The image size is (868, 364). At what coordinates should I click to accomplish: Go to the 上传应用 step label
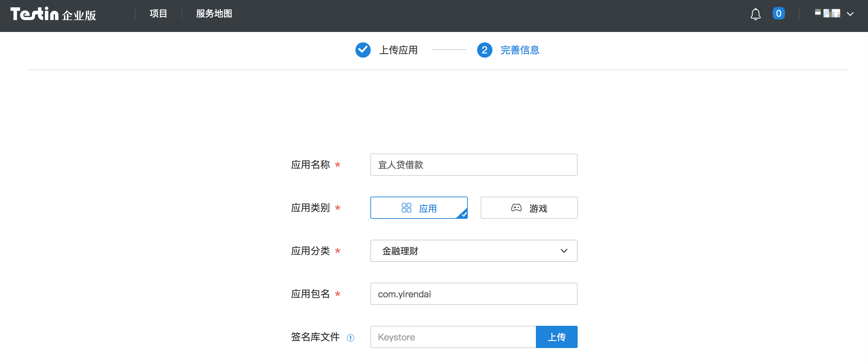(399, 50)
